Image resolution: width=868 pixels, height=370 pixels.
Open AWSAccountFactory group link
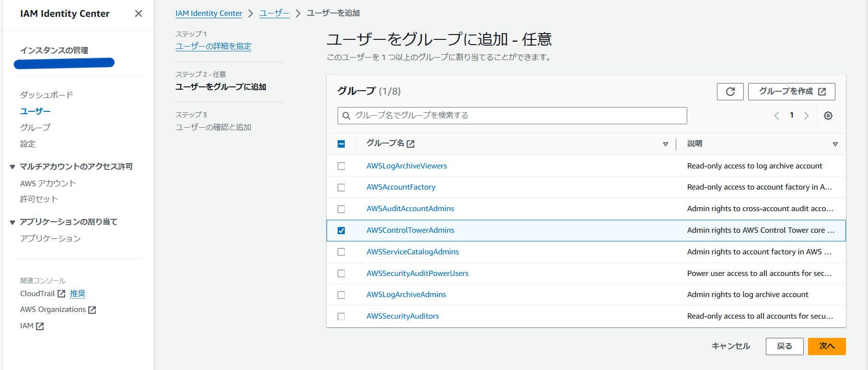click(401, 187)
